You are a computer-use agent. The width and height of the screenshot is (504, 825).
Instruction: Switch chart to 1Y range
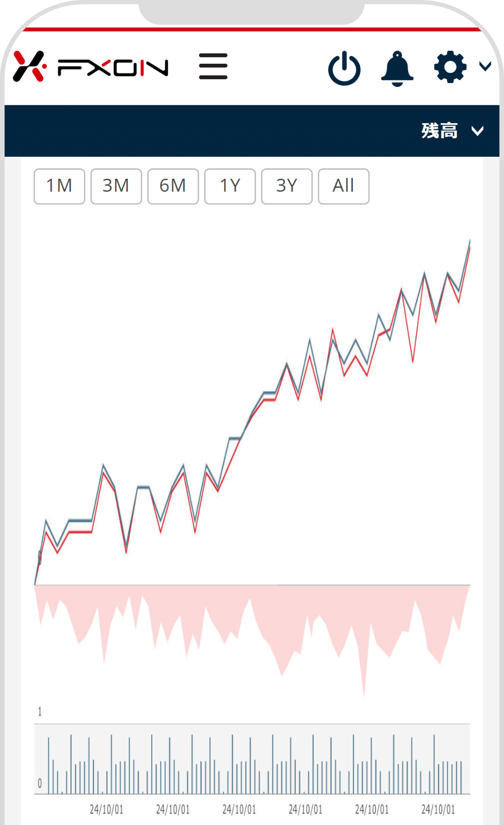[230, 186]
